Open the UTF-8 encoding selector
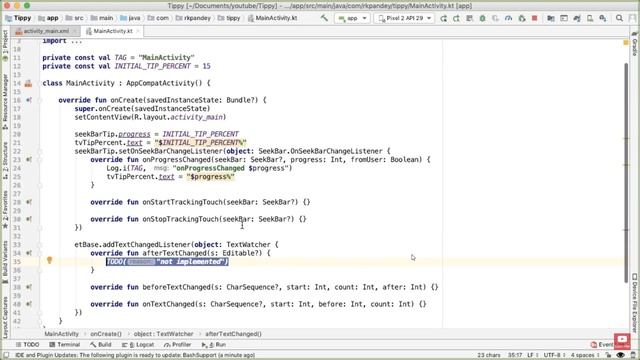Screen dimensions: 640x360 point(554,356)
